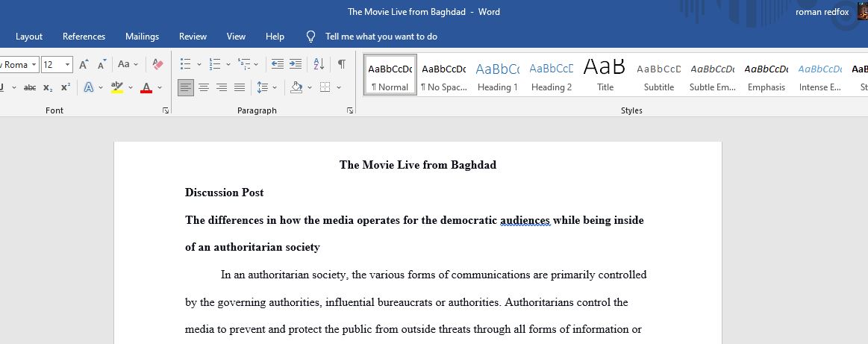Open the Layout tab

click(x=29, y=37)
